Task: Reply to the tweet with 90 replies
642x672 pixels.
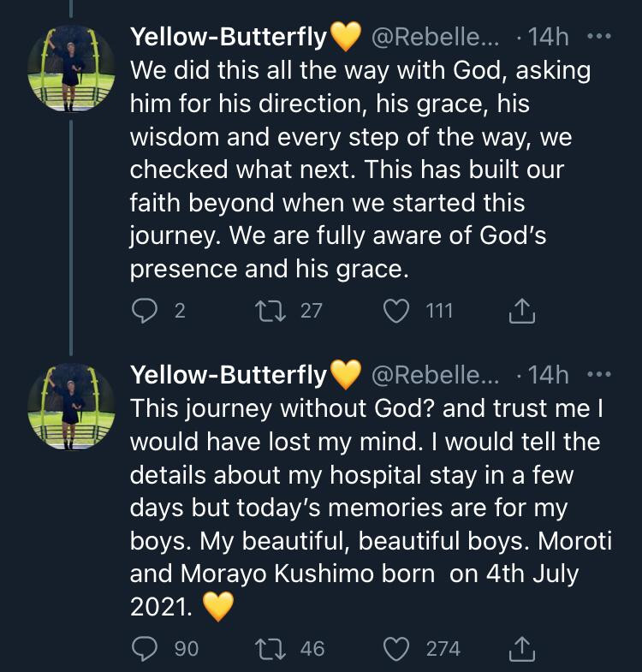Action: click(x=142, y=649)
